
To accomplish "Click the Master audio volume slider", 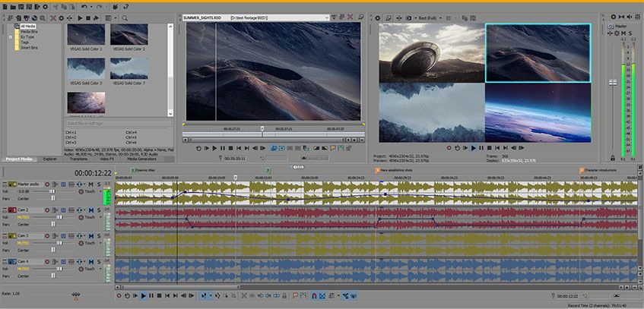I will tap(53, 192).
